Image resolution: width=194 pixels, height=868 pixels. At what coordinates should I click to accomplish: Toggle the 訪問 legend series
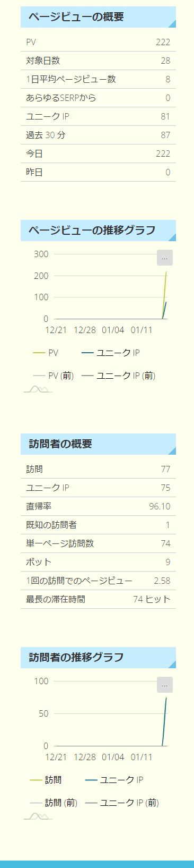pyautogui.click(x=46, y=780)
